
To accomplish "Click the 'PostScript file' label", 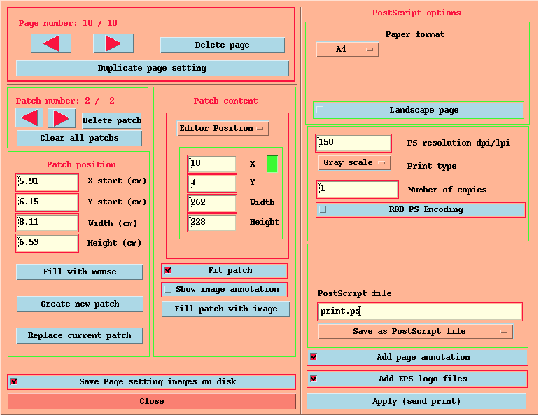I will [x=354, y=293].
